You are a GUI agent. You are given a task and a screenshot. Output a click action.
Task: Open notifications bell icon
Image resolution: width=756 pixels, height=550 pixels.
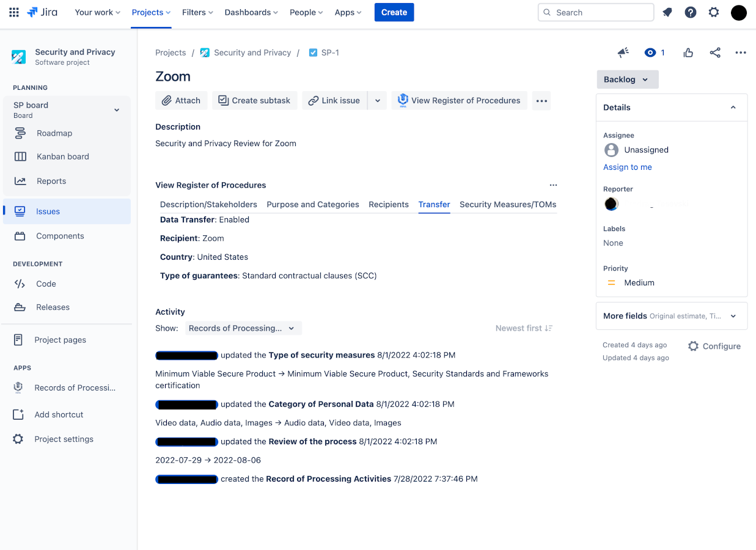[667, 12]
